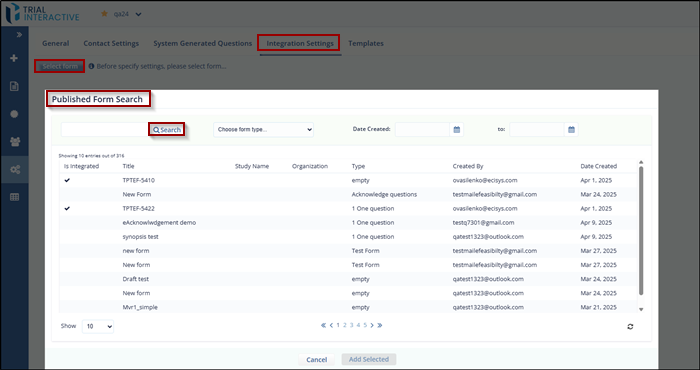Open Date Created start calendar picker
Image resolution: width=700 pixels, height=370 pixels.
tap(457, 129)
